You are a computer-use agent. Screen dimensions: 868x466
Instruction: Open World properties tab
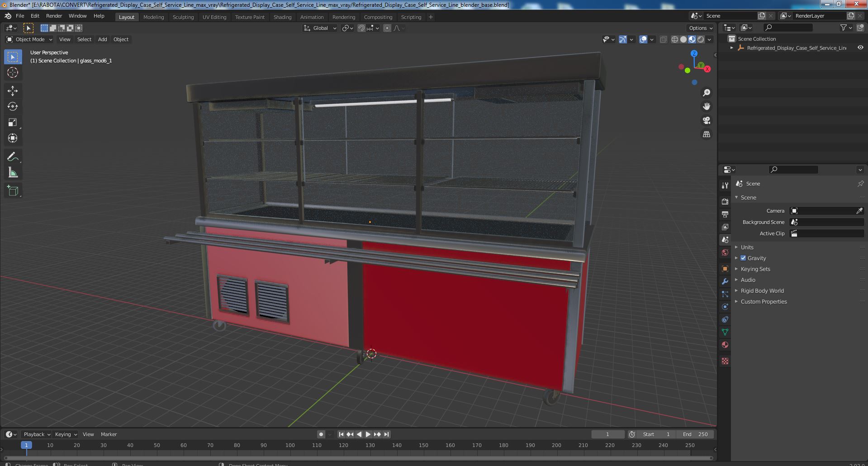[725, 252]
